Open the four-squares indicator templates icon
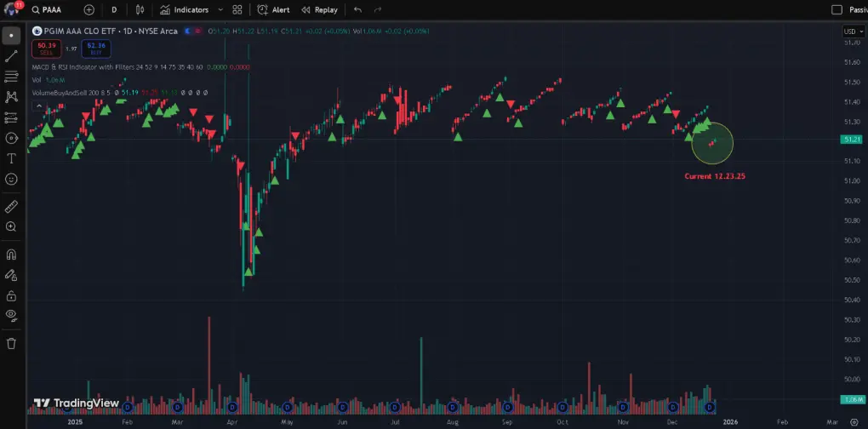 point(237,10)
